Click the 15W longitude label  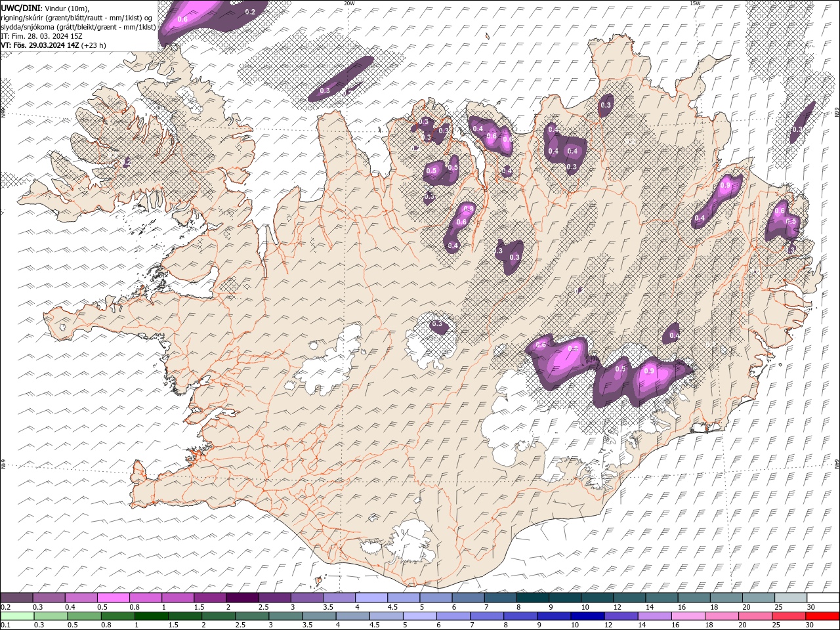tap(695, 3)
